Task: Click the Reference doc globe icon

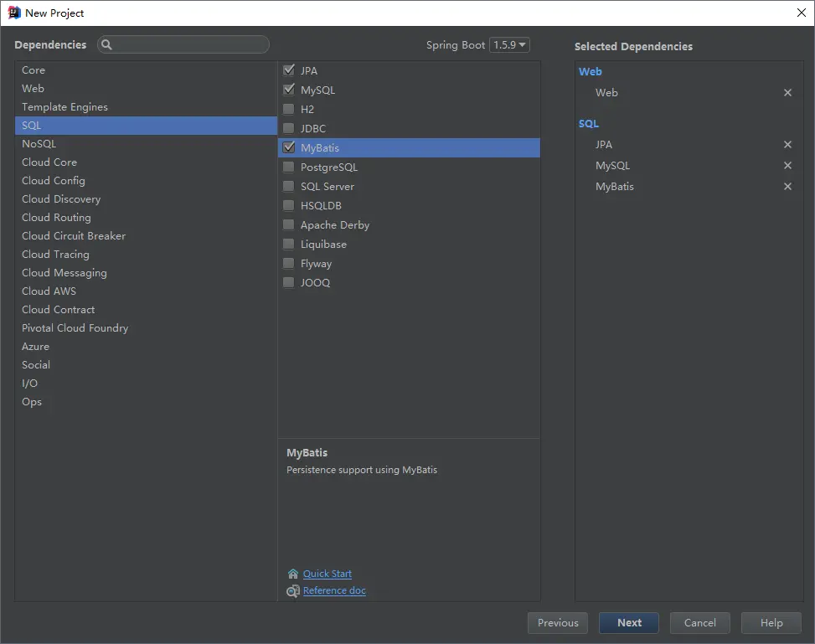Action: 292,591
